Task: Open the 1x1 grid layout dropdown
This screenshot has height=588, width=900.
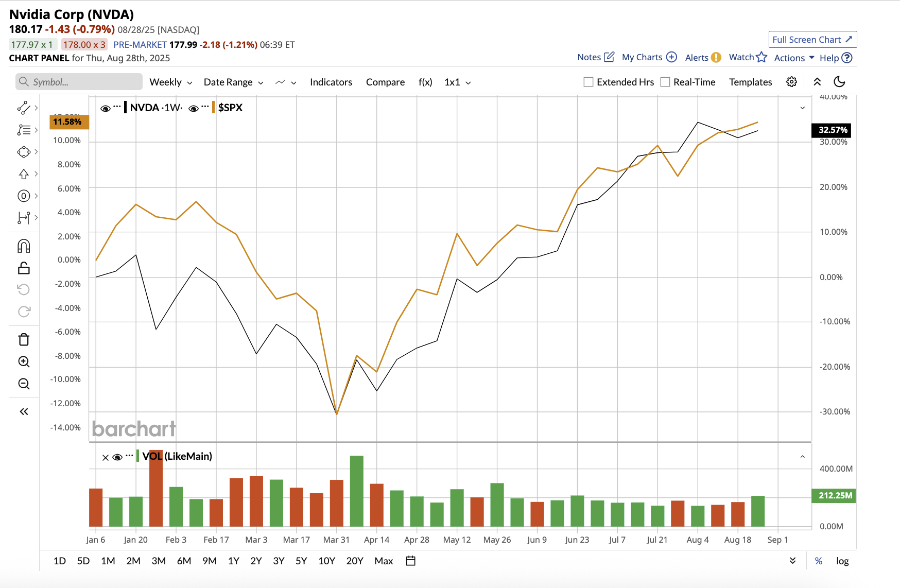Action: pos(457,82)
